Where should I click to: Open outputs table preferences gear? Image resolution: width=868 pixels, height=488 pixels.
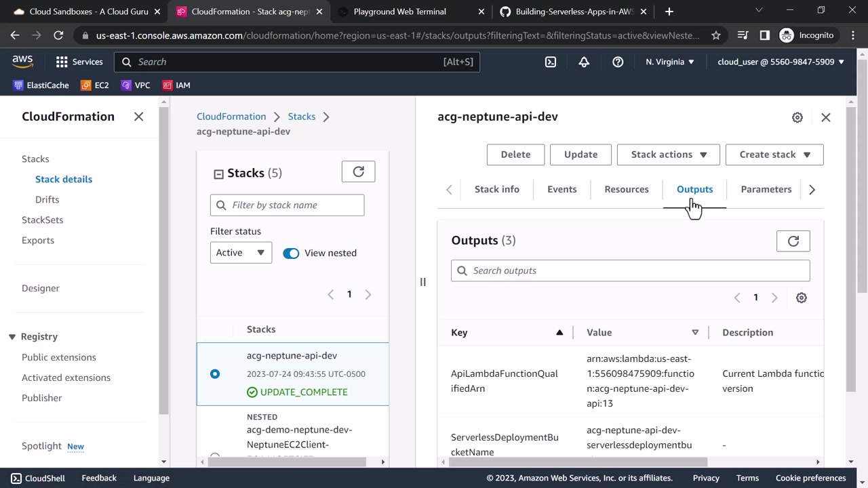point(802,298)
